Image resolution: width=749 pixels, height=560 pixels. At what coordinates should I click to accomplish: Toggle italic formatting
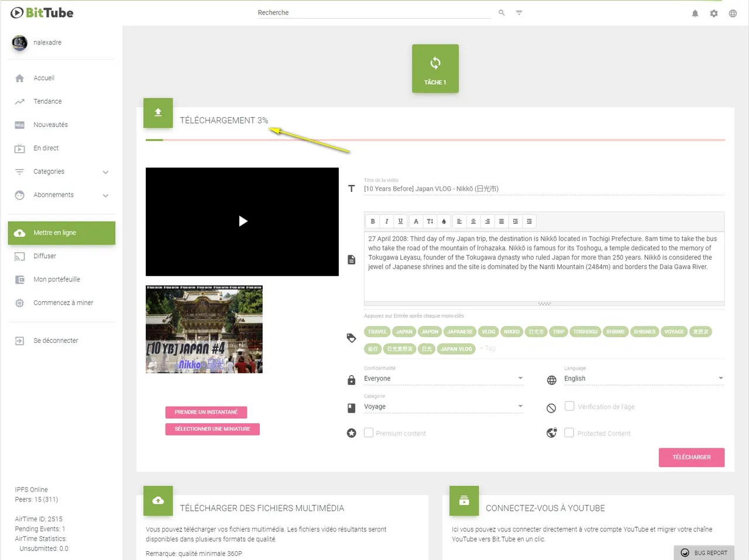coord(387,221)
